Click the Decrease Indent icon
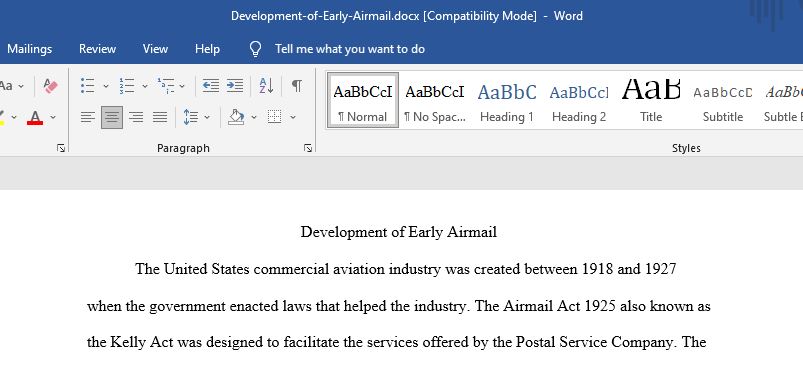The image size is (803, 366). pyautogui.click(x=210, y=86)
